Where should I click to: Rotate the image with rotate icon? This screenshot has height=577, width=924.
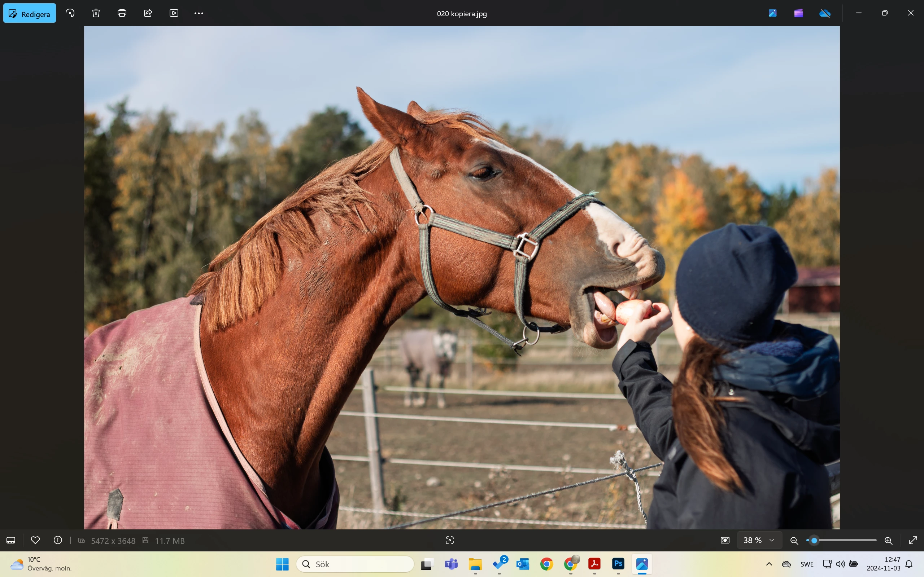[x=70, y=13]
